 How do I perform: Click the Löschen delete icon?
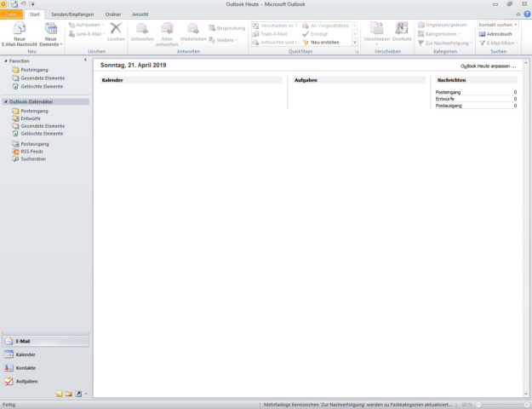point(116,32)
